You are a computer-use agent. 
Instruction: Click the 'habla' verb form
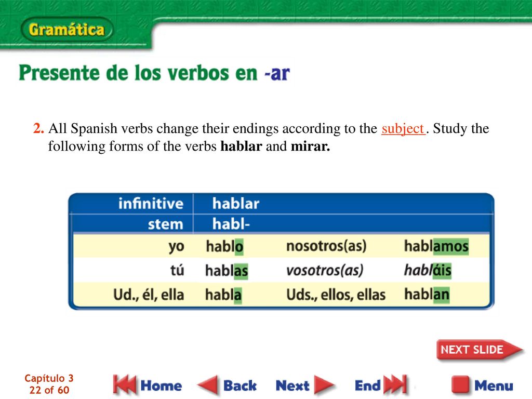point(223,295)
